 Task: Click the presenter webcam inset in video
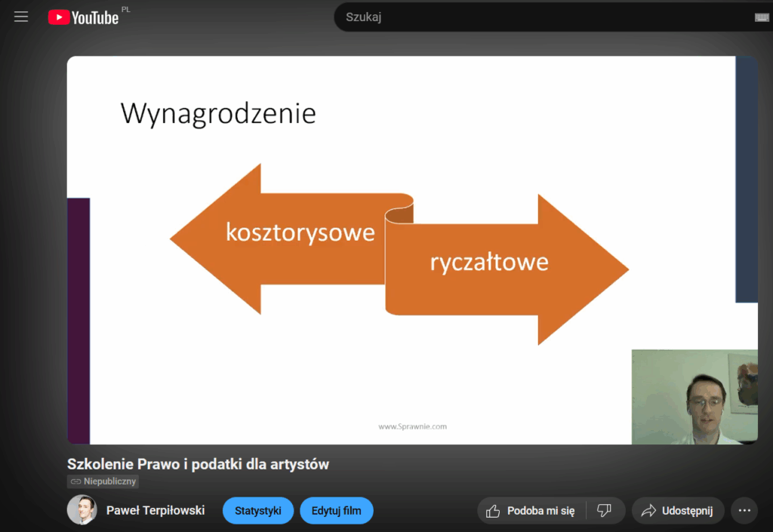point(694,397)
